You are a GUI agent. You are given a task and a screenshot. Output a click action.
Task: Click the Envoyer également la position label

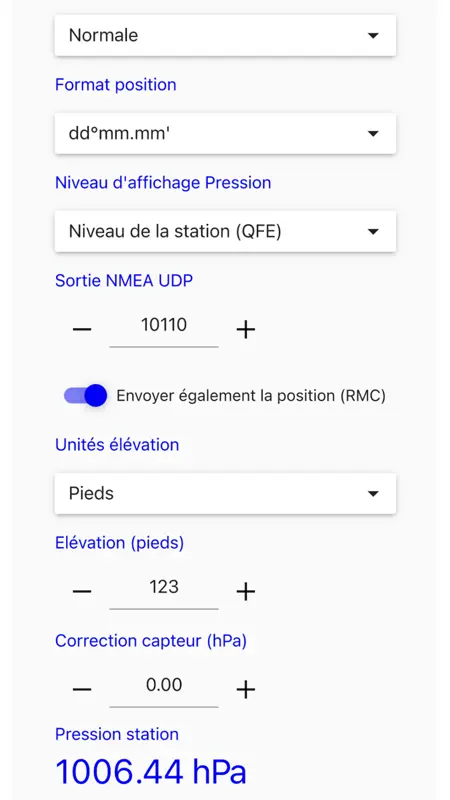251,396
